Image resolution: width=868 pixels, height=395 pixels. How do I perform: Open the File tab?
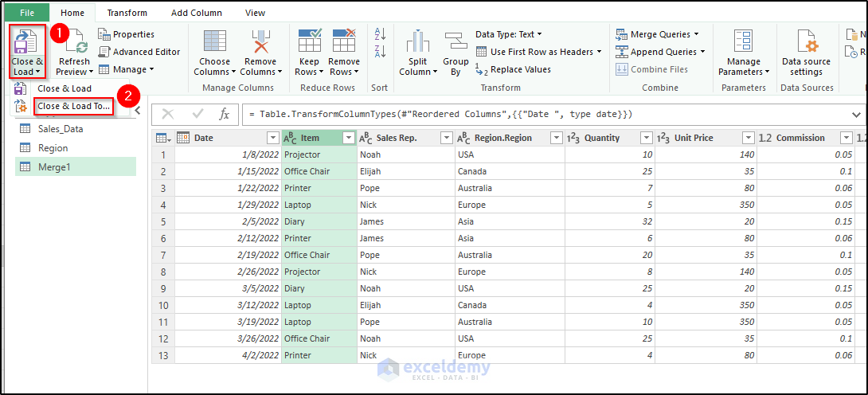coord(26,13)
